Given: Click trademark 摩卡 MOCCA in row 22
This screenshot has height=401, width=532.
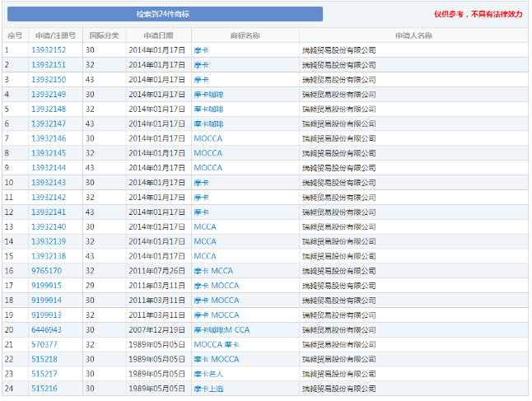Looking at the screenshot, I should 217,359.
